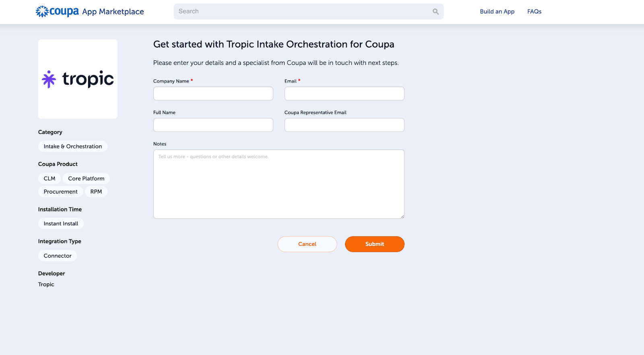The width and height of the screenshot is (644, 355).
Task: Submit the contact form
Action: coord(374,244)
